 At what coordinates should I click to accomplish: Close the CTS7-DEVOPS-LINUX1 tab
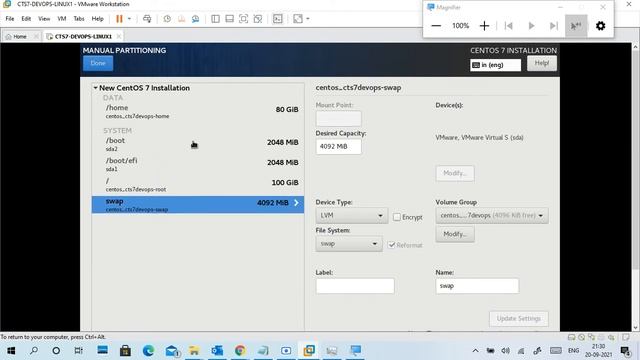[119, 36]
